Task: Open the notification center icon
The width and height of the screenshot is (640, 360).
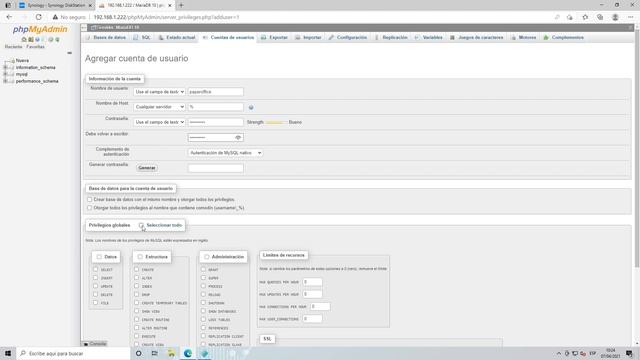Action: 630,353
